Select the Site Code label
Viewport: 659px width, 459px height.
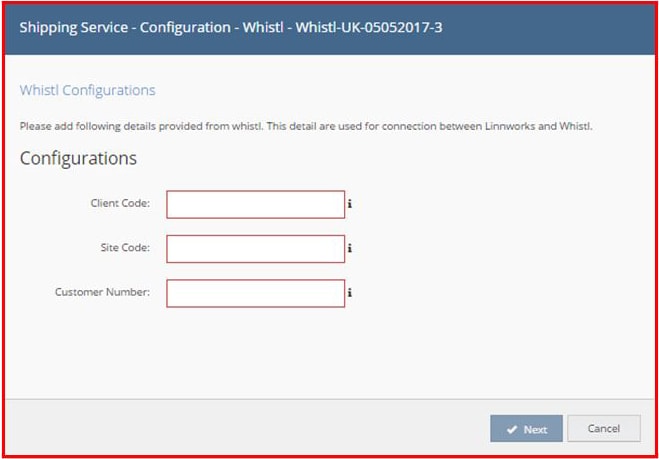pos(125,248)
